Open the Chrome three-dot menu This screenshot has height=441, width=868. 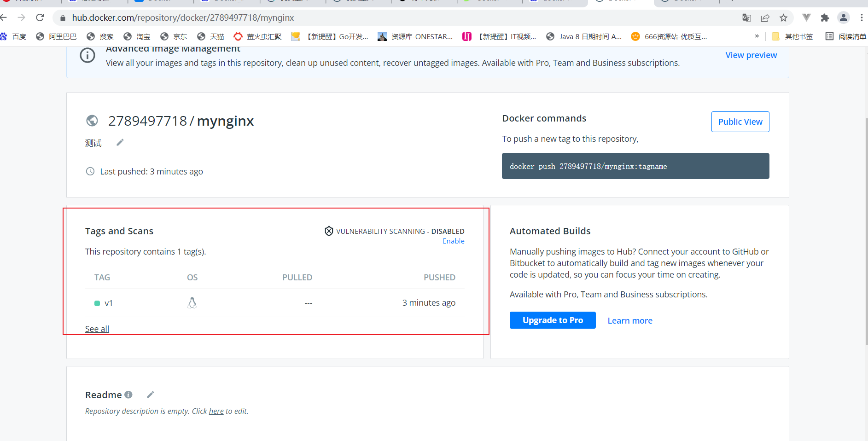pyautogui.click(x=862, y=17)
